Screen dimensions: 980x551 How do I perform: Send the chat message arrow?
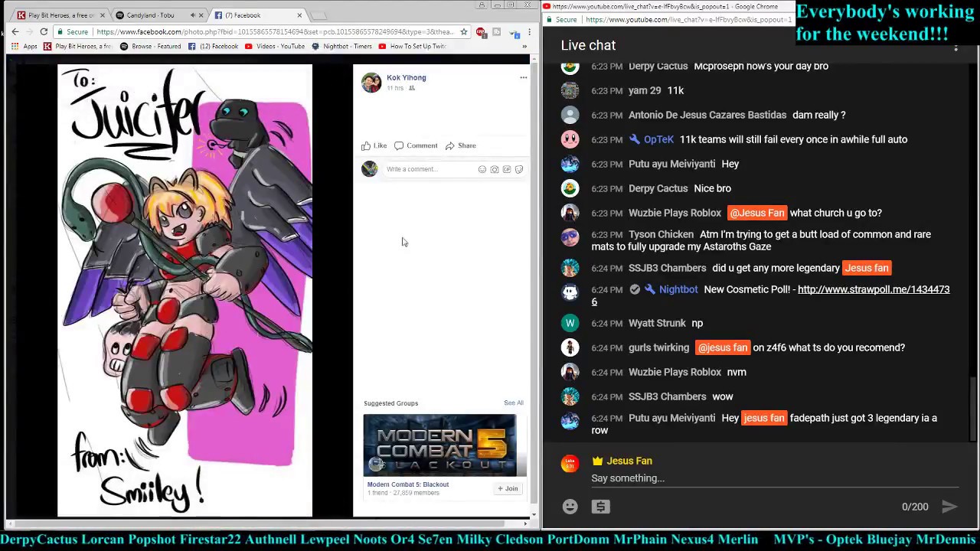click(x=949, y=507)
